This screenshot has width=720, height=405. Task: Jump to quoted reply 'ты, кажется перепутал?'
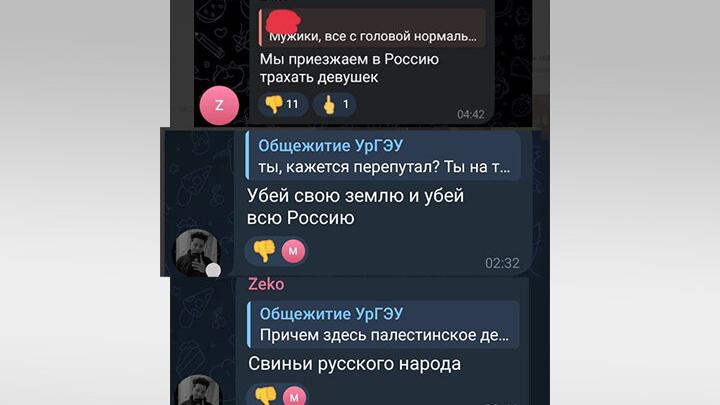(383, 156)
